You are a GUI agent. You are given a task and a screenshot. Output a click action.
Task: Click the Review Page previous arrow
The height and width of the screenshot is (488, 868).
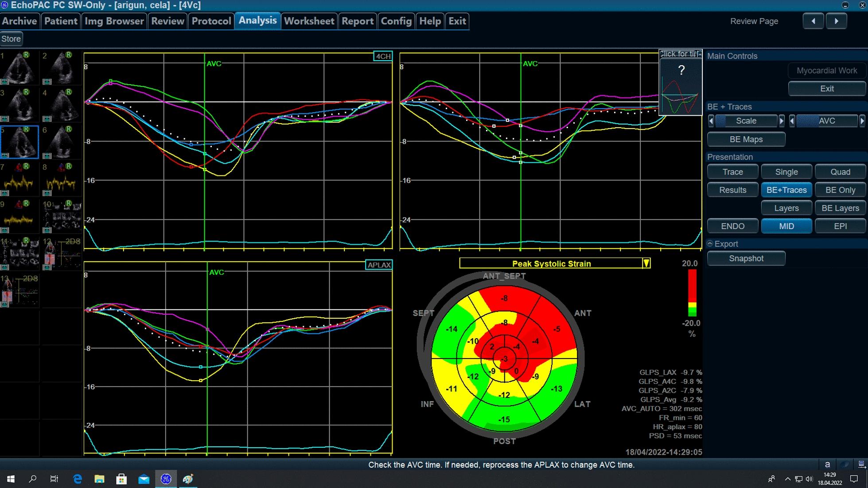[x=813, y=21]
